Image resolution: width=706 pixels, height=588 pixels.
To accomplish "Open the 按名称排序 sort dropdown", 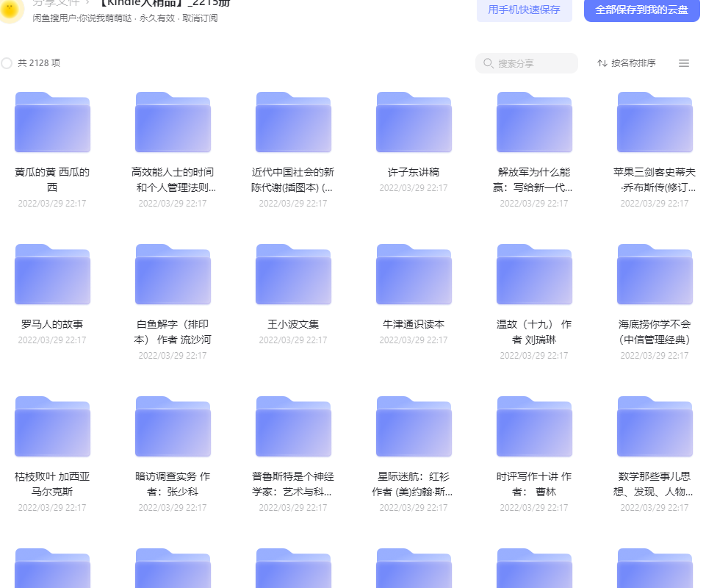I will [x=627, y=63].
